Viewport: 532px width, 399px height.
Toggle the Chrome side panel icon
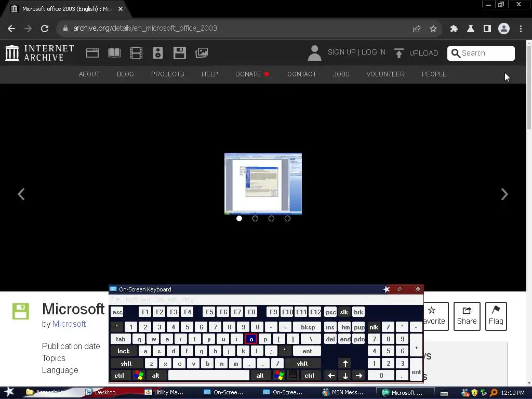pyautogui.click(x=487, y=29)
